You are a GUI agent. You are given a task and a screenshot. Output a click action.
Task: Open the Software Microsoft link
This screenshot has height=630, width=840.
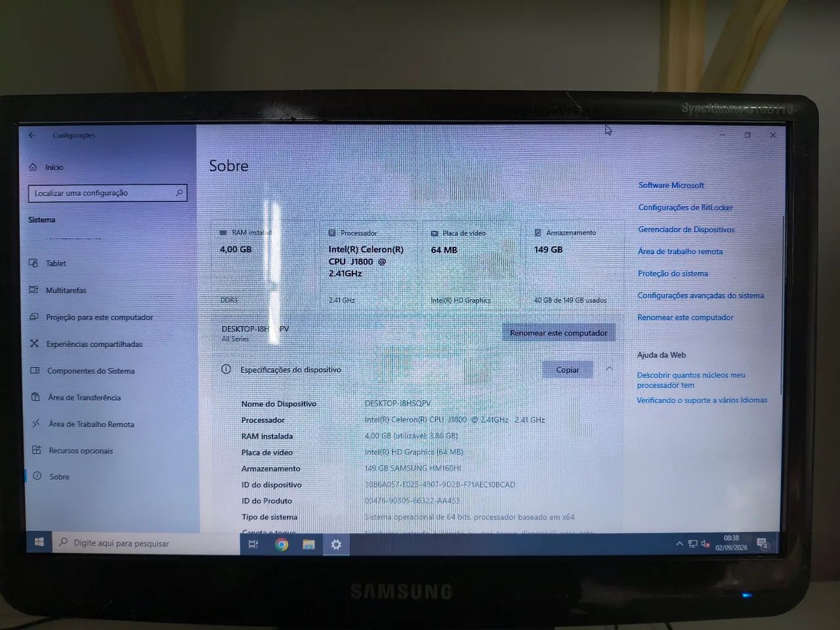point(671,185)
